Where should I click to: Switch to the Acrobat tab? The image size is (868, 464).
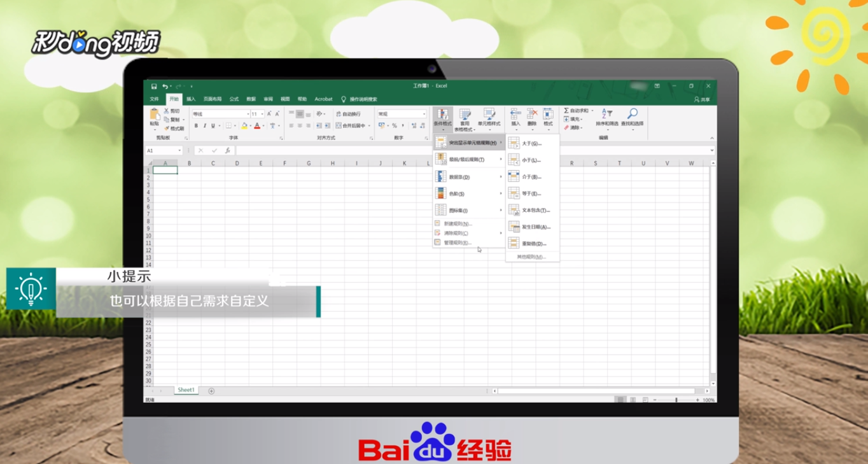(323, 99)
